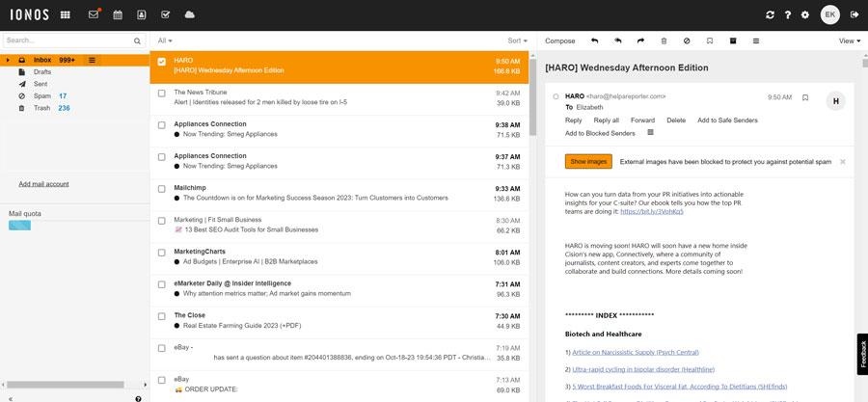Viewport: 868px width, 402px height.
Task: Open settings gear icon
Action: (x=806, y=14)
